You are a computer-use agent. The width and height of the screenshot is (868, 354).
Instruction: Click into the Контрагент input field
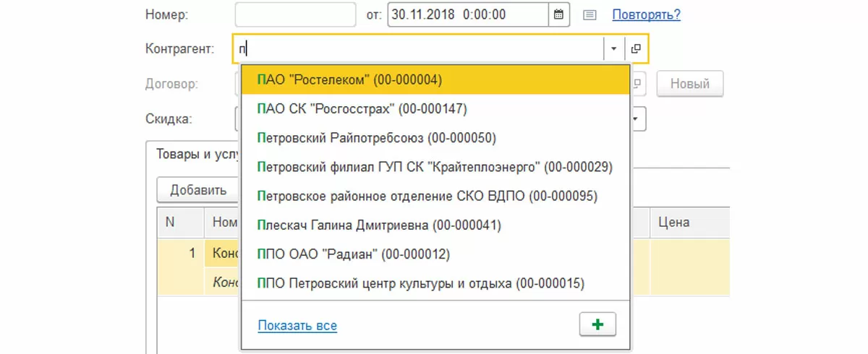point(419,49)
